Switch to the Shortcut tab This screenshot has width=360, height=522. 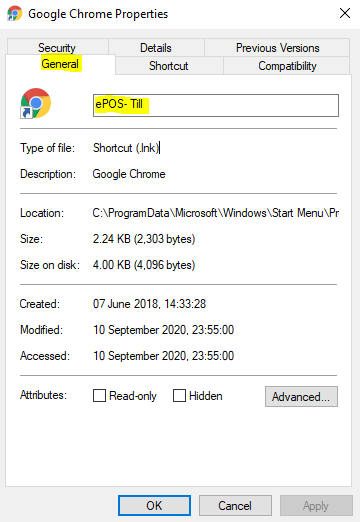coord(169,66)
